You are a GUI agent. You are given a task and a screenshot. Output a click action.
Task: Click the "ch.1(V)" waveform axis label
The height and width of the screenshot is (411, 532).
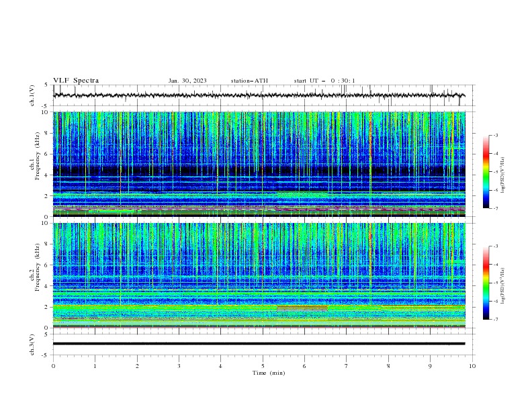tap(32, 95)
